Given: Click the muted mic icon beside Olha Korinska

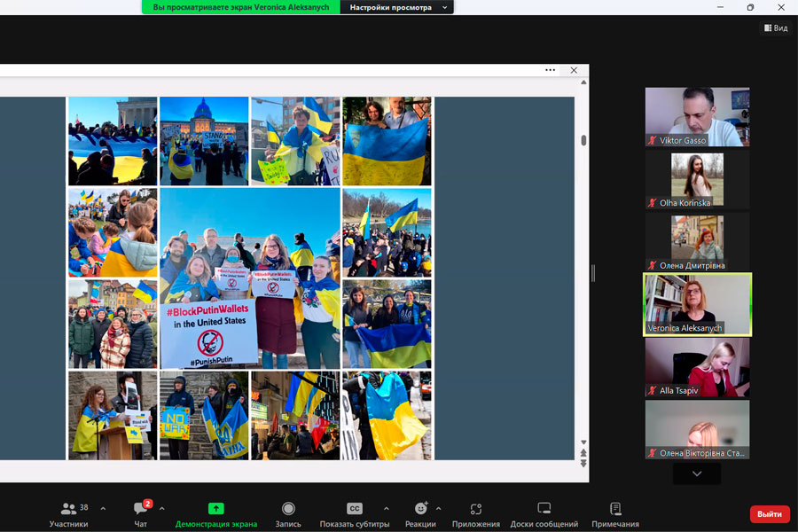Looking at the screenshot, I should [x=652, y=203].
